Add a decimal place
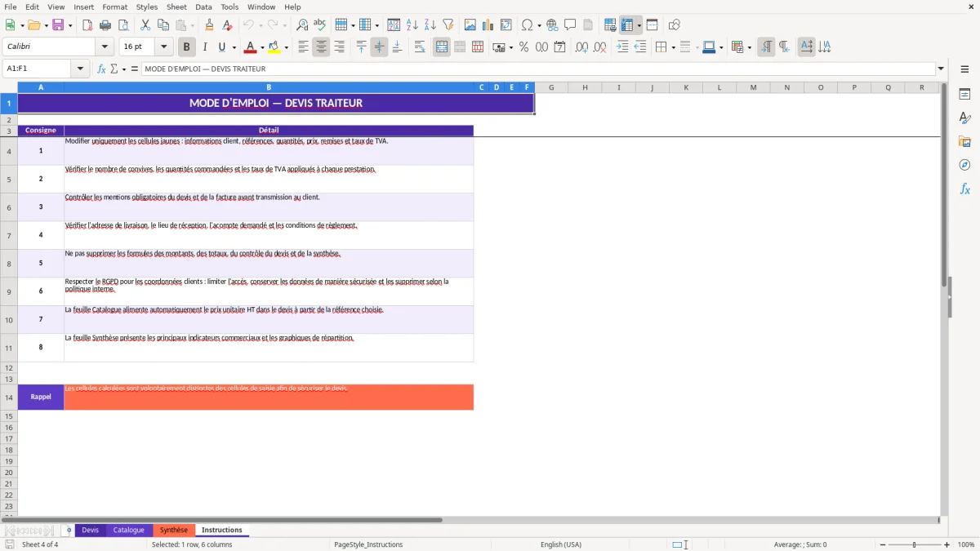Viewport: 980px width, 551px height. [x=582, y=47]
